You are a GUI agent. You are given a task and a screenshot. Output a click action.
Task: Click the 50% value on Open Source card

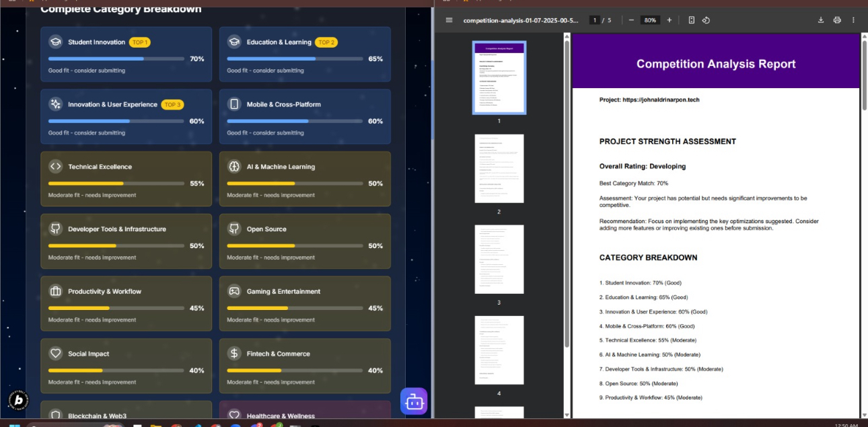coord(375,246)
